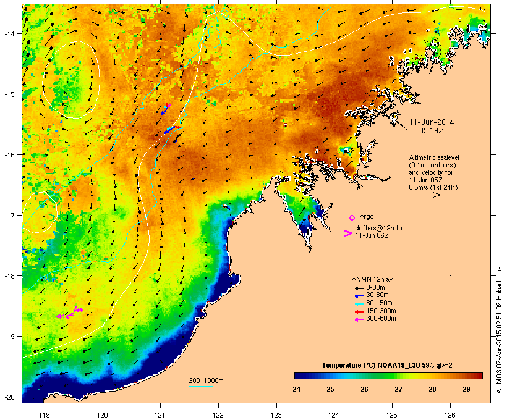Click the green 26°C region of colorbar
Viewport: 507px width, 420px height.
(364, 376)
